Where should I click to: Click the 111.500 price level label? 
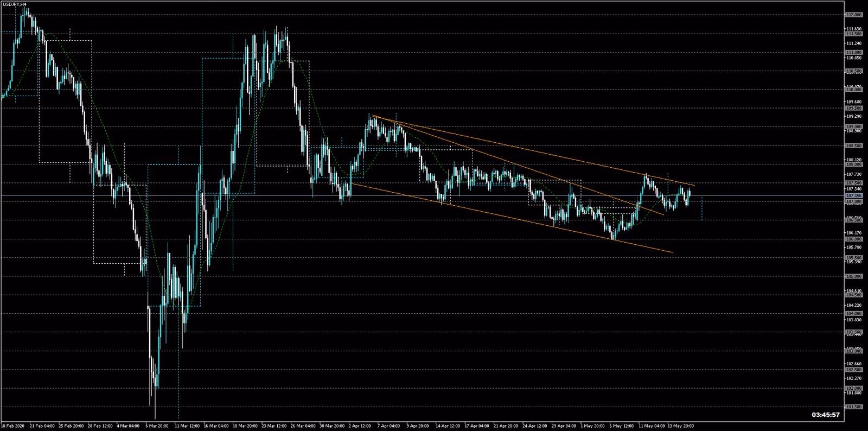coord(854,34)
